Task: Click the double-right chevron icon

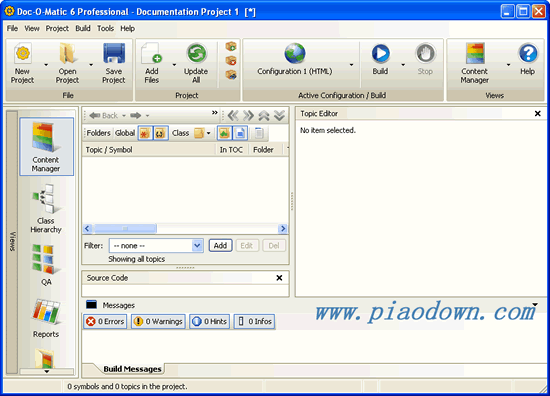Action: [248, 115]
